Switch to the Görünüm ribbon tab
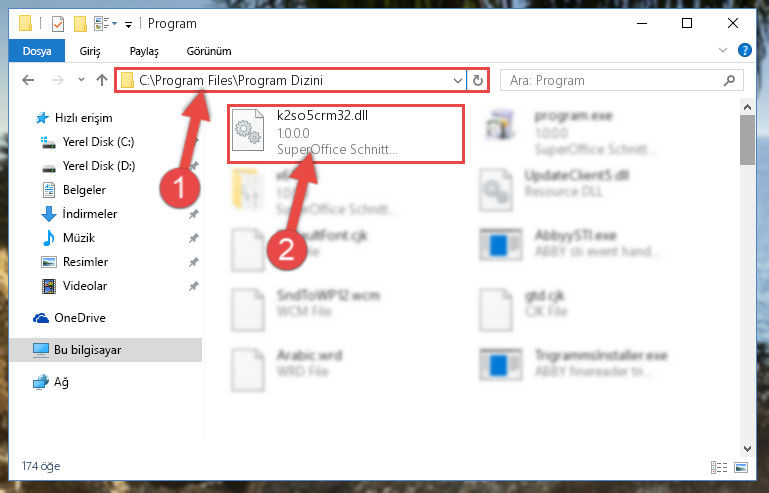This screenshot has width=769, height=493. [x=209, y=51]
